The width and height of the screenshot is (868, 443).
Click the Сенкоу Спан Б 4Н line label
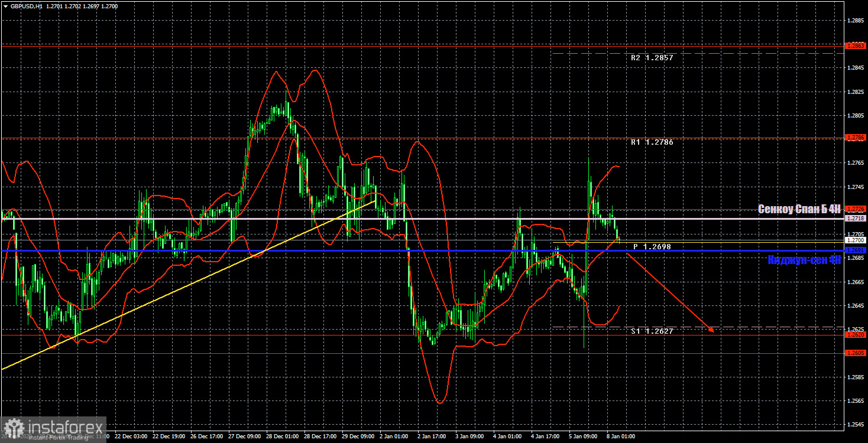coord(799,209)
